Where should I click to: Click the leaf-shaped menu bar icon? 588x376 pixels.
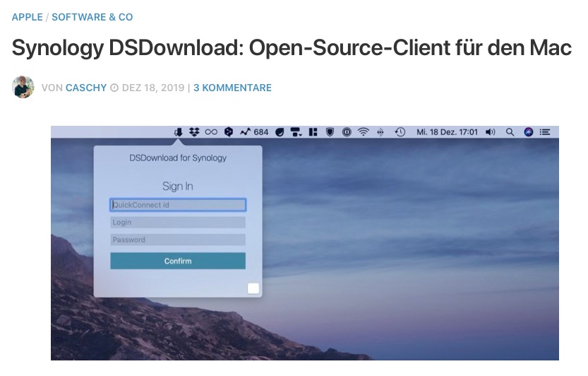[x=280, y=132]
